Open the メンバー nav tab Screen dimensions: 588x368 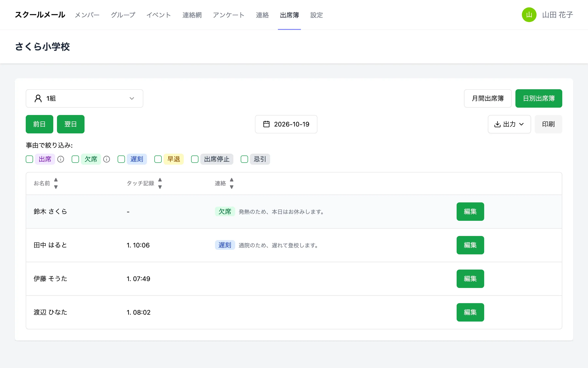click(87, 15)
